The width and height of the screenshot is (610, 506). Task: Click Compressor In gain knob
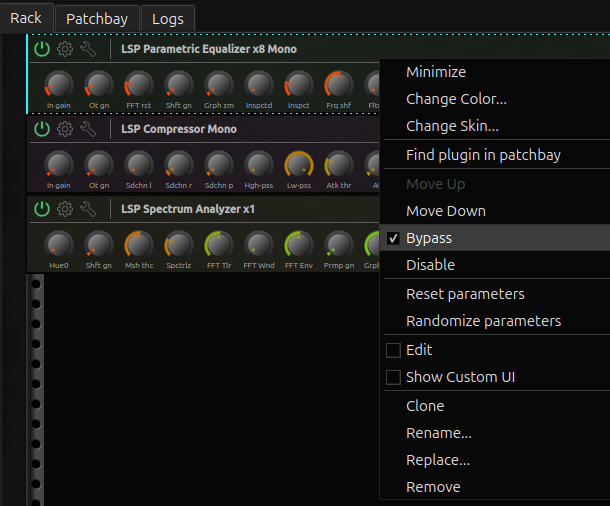coord(59,165)
